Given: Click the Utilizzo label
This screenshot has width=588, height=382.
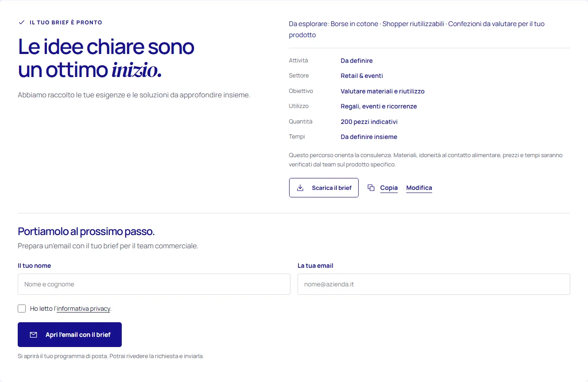Looking at the screenshot, I should pos(299,106).
